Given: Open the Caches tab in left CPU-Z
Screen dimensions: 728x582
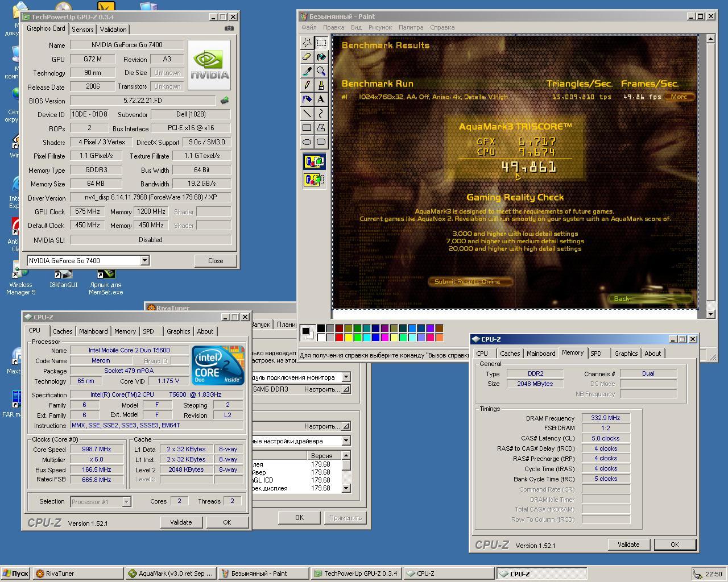Looking at the screenshot, I should click(x=63, y=331).
